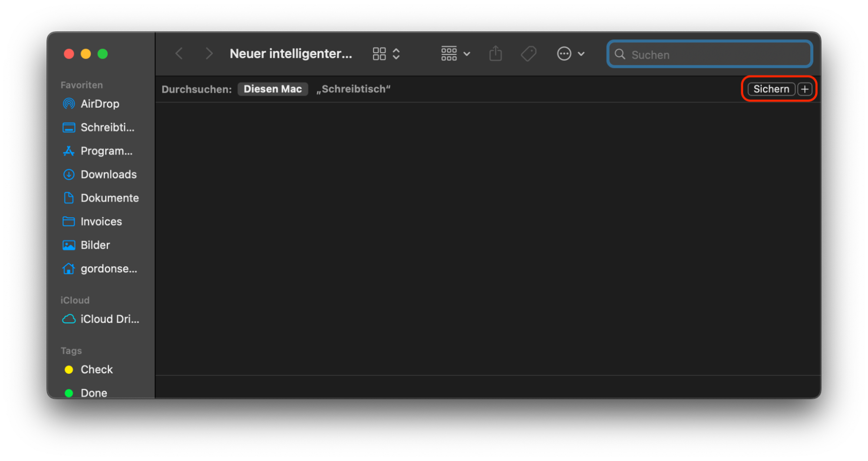Expand the view options chevron
The height and width of the screenshot is (461, 868).
point(396,53)
